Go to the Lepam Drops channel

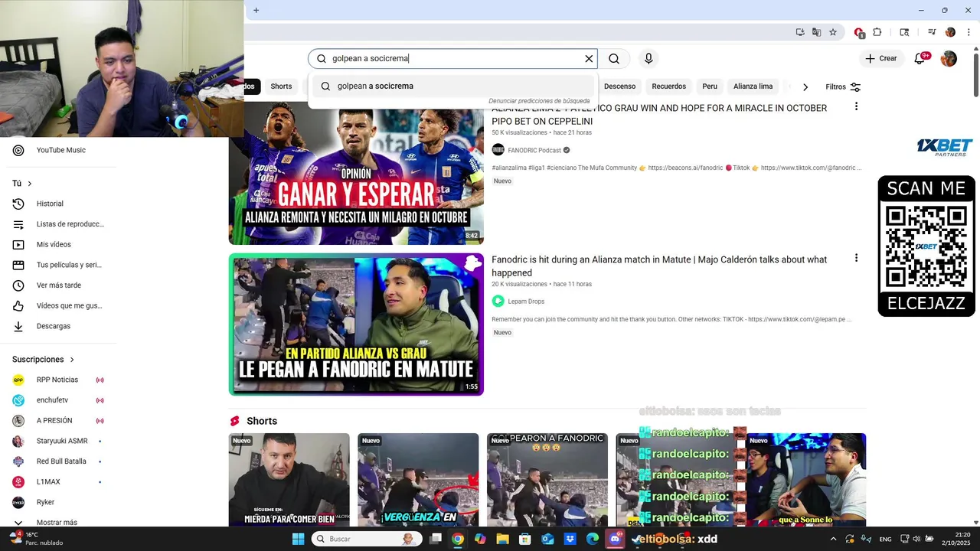coord(526,302)
